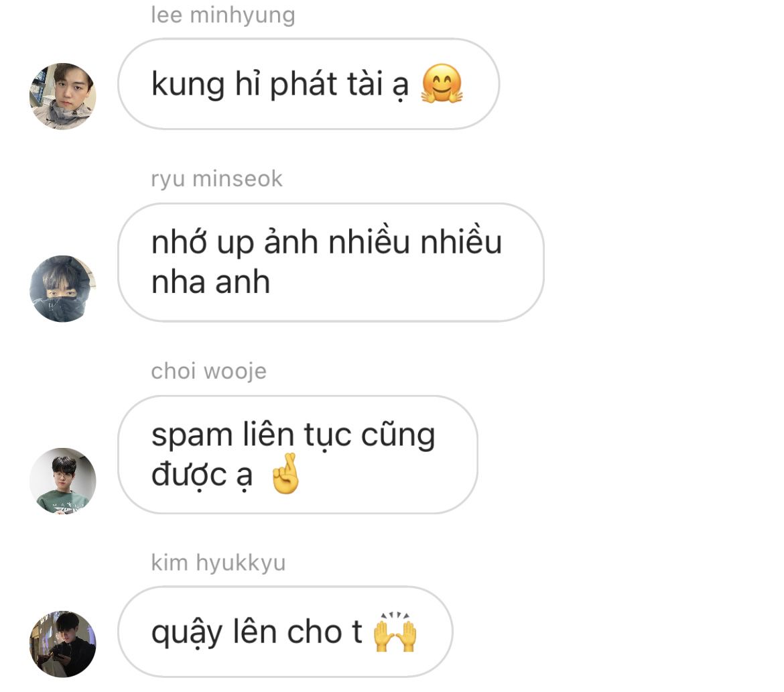Image resolution: width=784 pixels, height=692 pixels.
Task: Tap the 'kim hyukkyu' sender label
Action: point(218,563)
